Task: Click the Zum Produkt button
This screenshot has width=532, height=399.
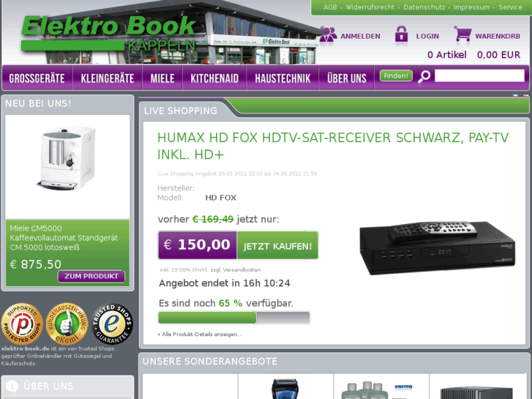Action: (x=91, y=277)
